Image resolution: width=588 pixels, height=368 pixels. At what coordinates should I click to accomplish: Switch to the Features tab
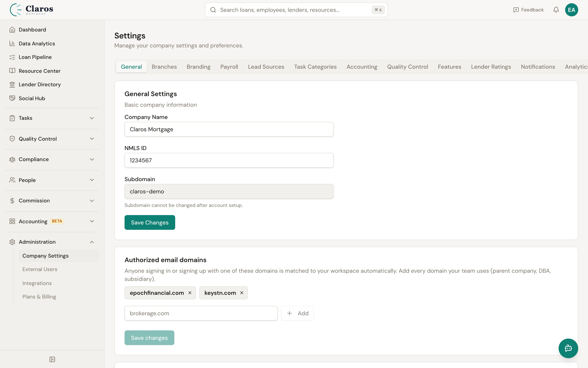coord(450,67)
